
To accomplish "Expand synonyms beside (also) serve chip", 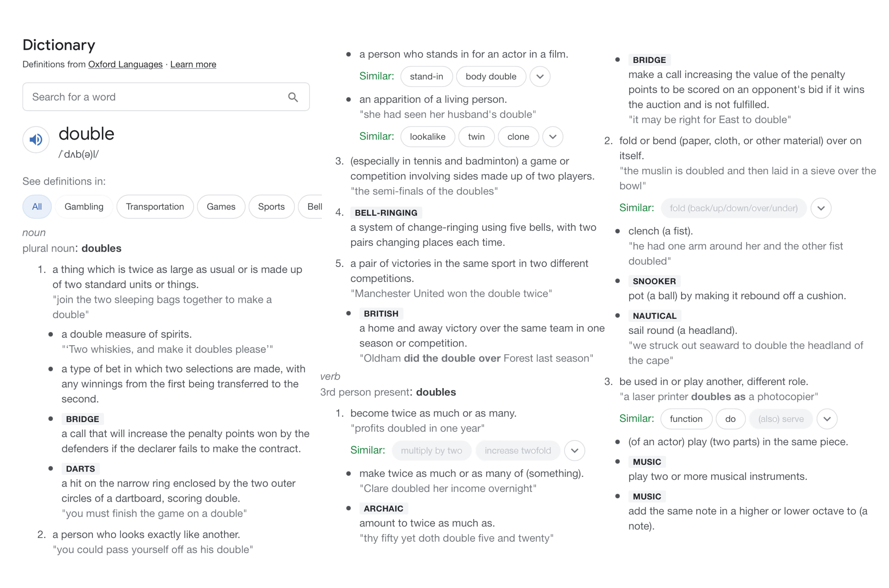I will pyautogui.click(x=826, y=419).
